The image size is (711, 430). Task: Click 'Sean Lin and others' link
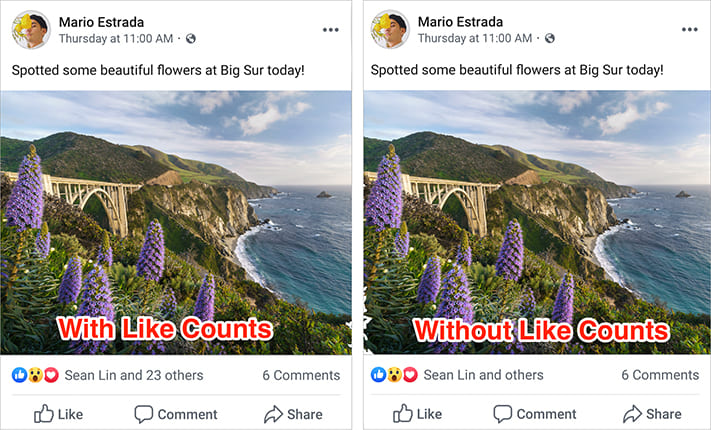[x=483, y=375]
